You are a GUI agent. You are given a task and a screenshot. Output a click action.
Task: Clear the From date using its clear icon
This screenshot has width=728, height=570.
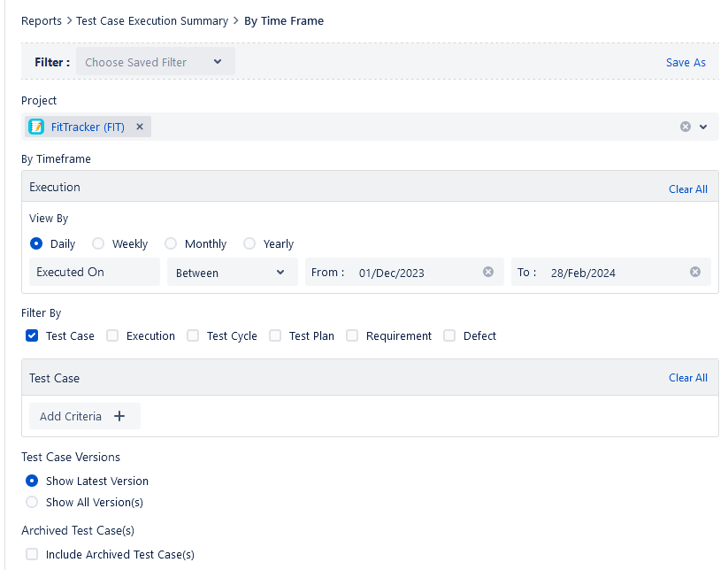[487, 272]
